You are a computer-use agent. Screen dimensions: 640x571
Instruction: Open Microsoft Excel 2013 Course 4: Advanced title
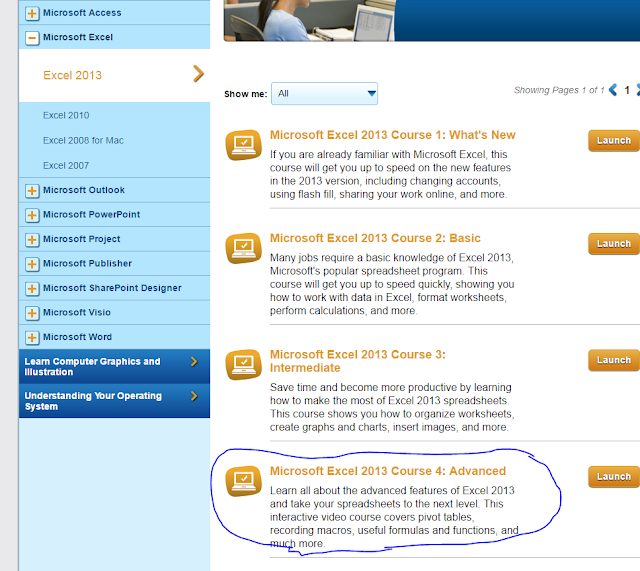pos(388,471)
